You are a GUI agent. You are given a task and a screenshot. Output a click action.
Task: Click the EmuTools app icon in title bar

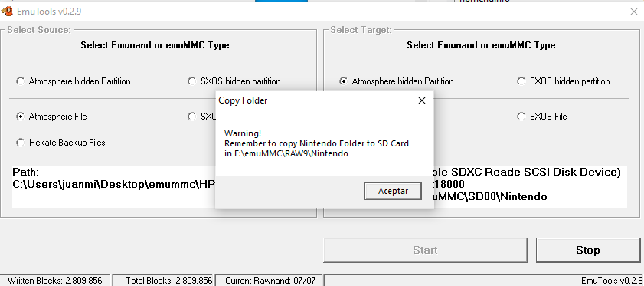pyautogui.click(x=7, y=11)
